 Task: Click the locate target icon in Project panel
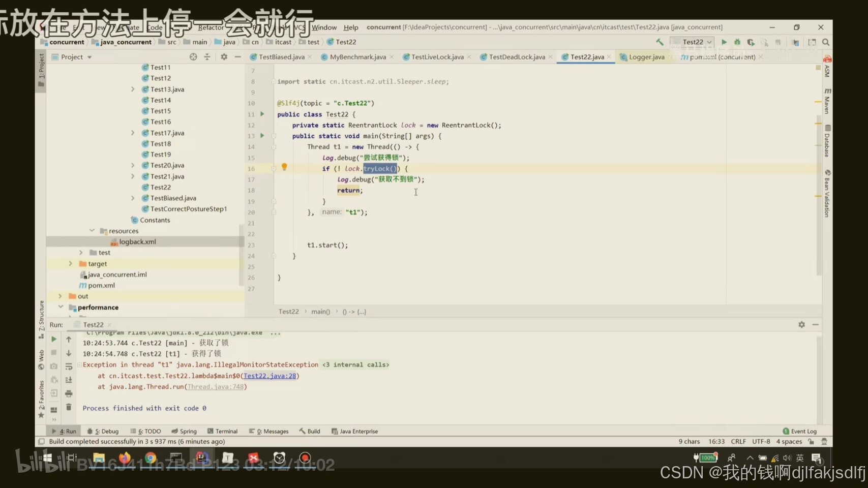193,57
